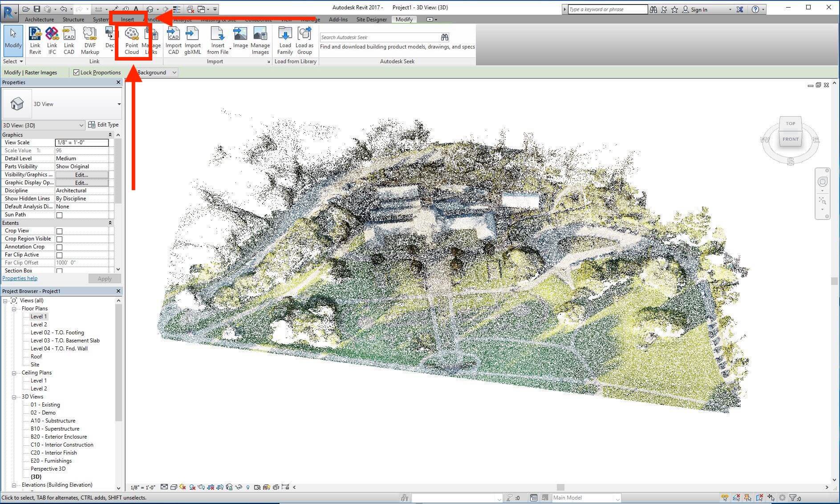The width and height of the screenshot is (840, 504).
Task: Collapse the Extents properties section
Action: click(110, 223)
